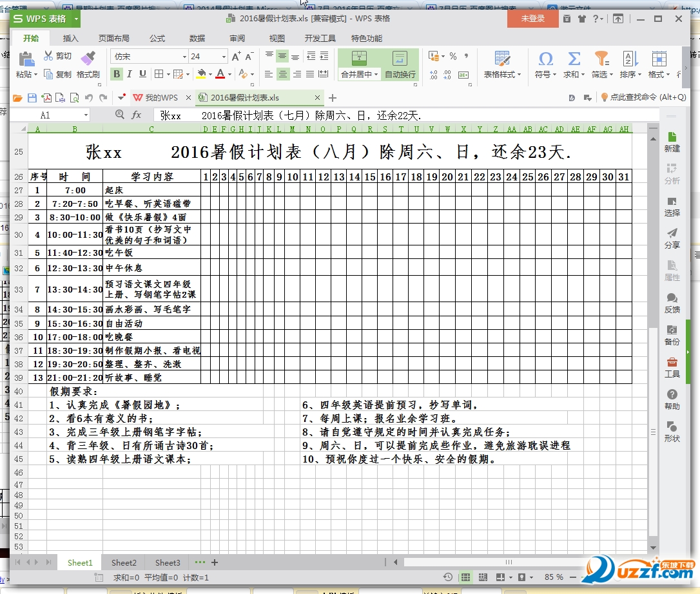The height and width of the screenshot is (594, 700).
Task: Toggle middle vertical alignment
Action: [282, 56]
